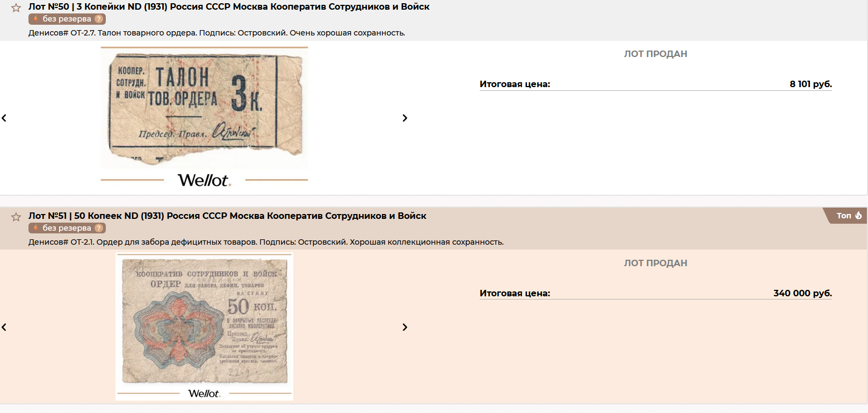Click the Топ ribbon label
This screenshot has height=413, width=868.
coord(844,215)
